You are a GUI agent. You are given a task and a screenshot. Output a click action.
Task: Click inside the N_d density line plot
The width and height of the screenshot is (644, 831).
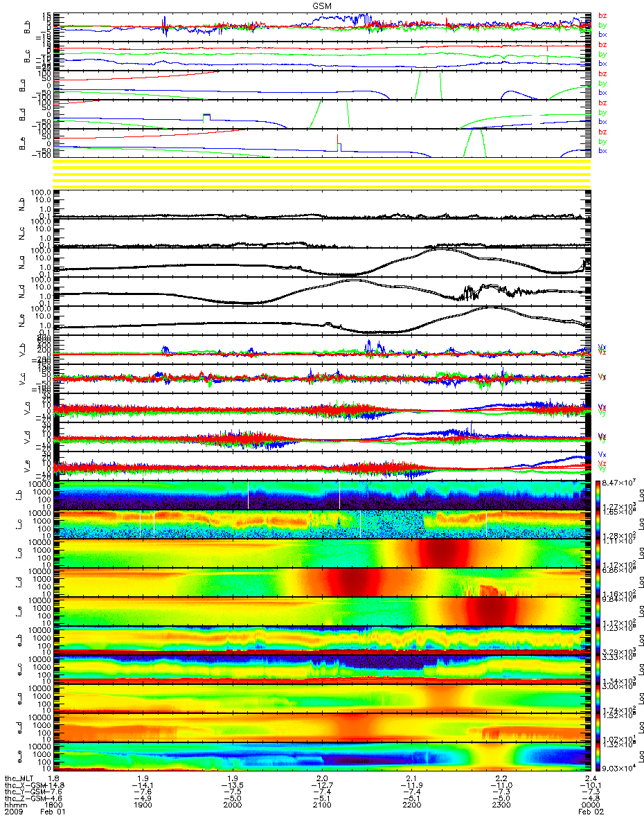(x=321, y=292)
